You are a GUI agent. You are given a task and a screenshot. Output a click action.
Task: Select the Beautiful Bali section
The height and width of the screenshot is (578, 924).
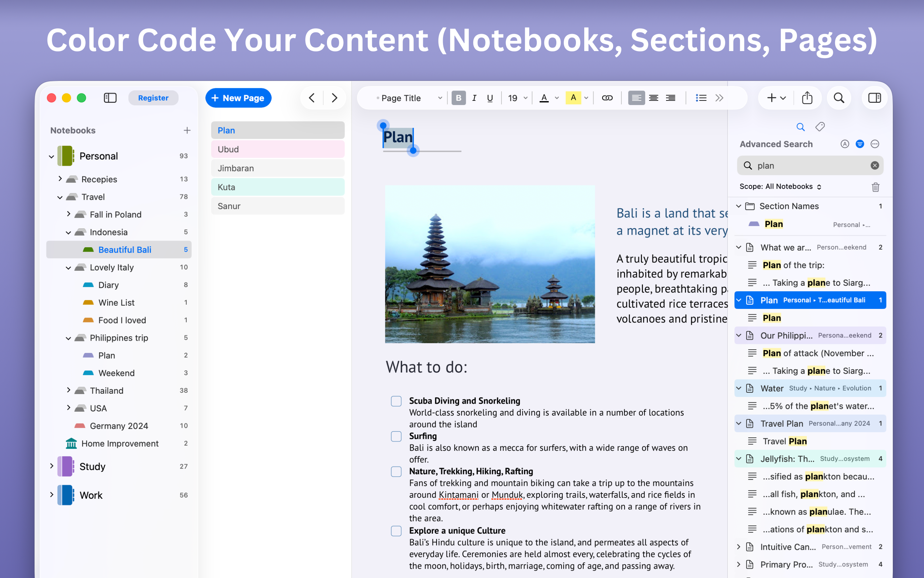coord(119,250)
